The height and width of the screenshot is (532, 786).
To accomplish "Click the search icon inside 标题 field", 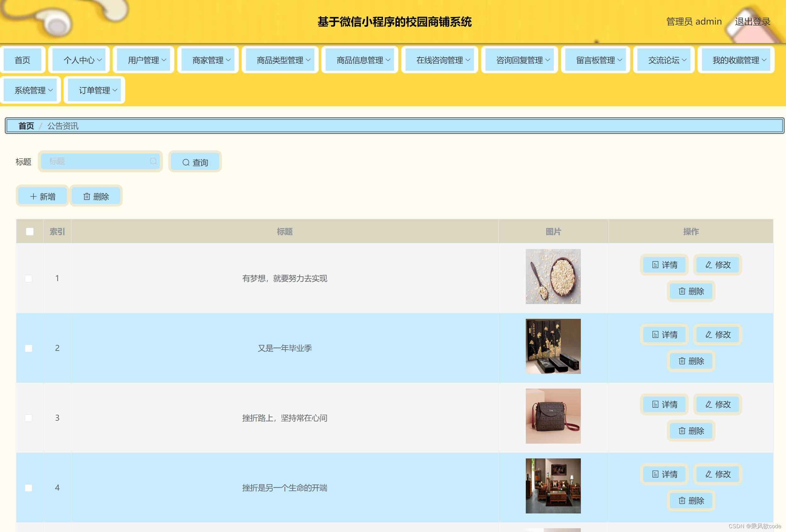I will 153,161.
